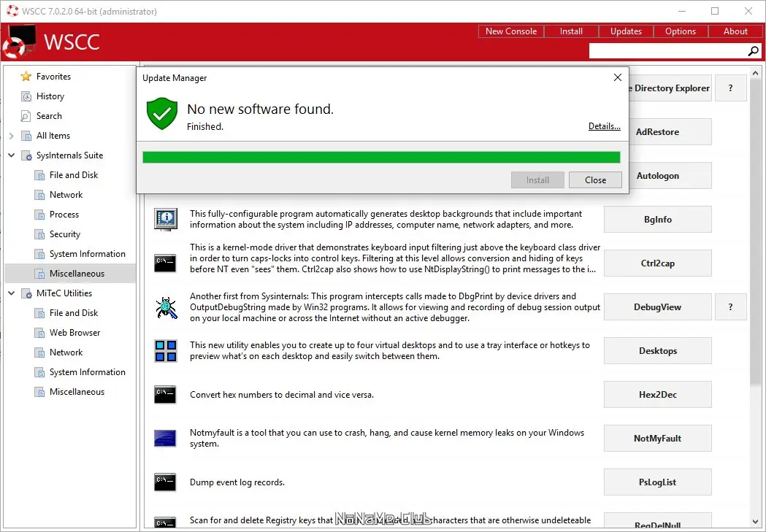Click the Favorites star icon
The height and width of the screenshot is (532, 766).
pyautogui.click(x=26, y=76)
